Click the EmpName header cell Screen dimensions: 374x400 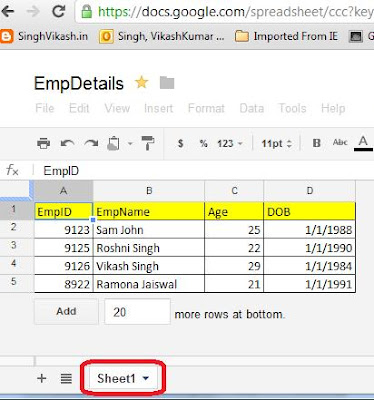click(x=149, y=211)
